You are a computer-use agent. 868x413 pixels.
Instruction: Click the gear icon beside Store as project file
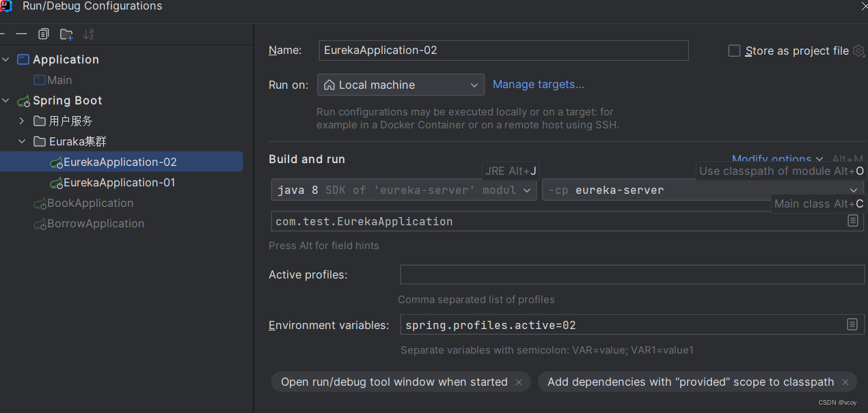coord(859,51)
